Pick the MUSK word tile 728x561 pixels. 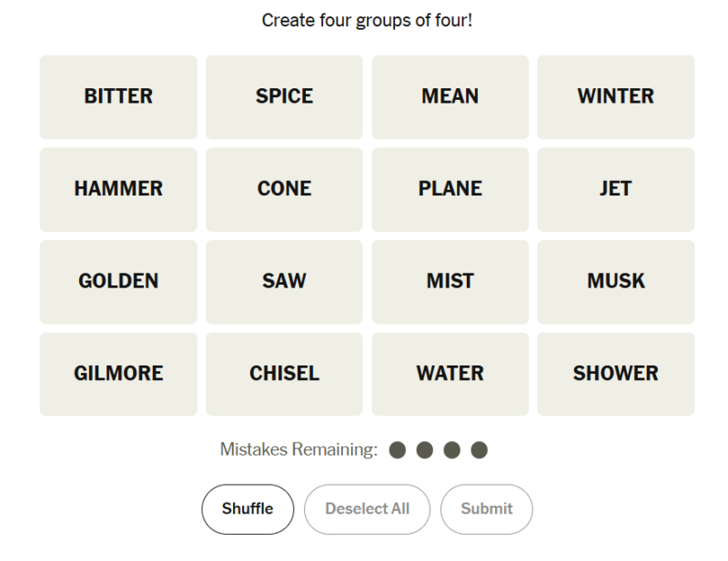[x=616, y=282]
